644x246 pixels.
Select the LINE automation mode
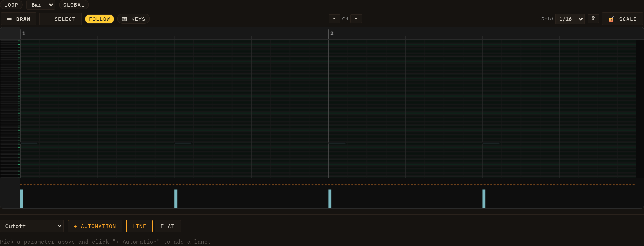point(139,226)
